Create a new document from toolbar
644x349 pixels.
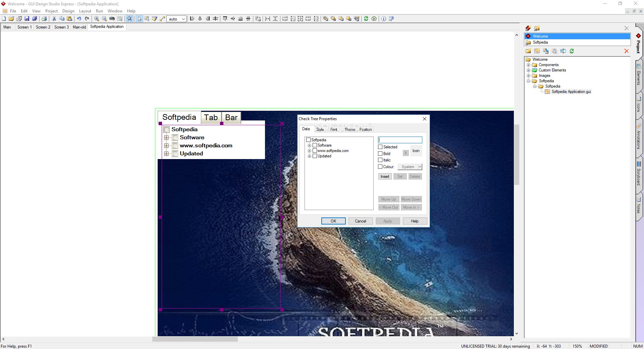point(4,19)
